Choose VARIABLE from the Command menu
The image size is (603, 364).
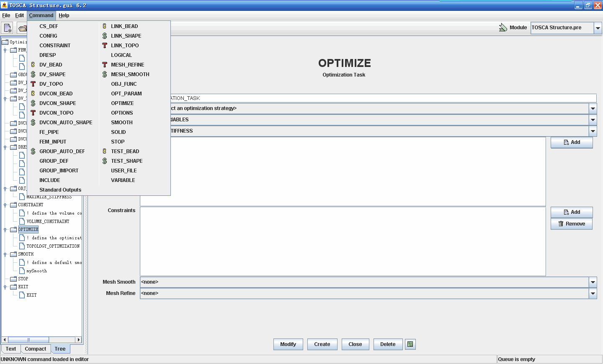click(123, 180)
